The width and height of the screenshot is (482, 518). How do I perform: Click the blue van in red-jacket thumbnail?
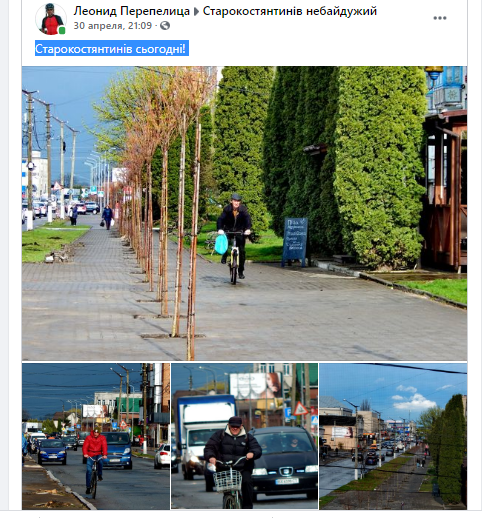click(x=116, y=450)
